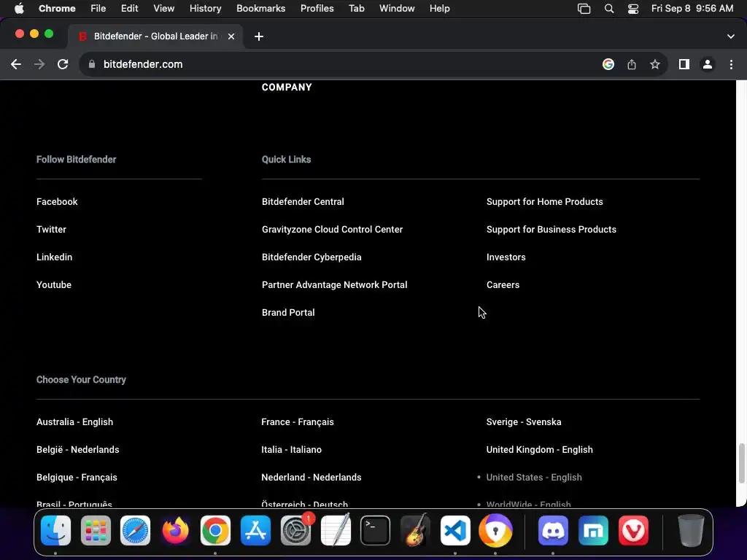Image resolution: width=747 pixels, height=560 pixels.
Task: Open Partner Advantage Network Portal
Action: [334, 285]
